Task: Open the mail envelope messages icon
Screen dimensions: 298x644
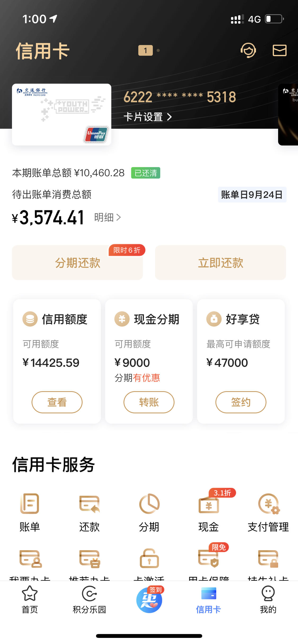Action: point(279,50)
